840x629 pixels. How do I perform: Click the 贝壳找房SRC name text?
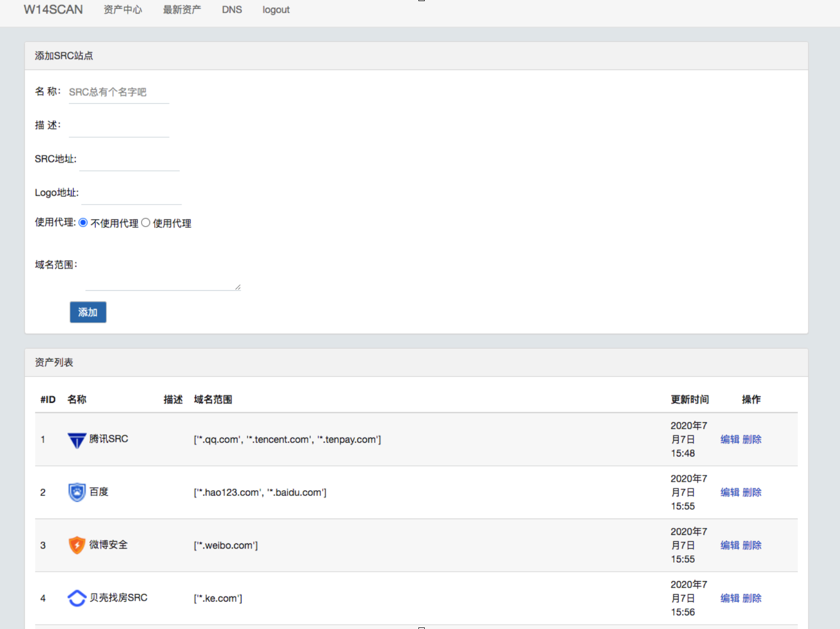coord(118,597)
